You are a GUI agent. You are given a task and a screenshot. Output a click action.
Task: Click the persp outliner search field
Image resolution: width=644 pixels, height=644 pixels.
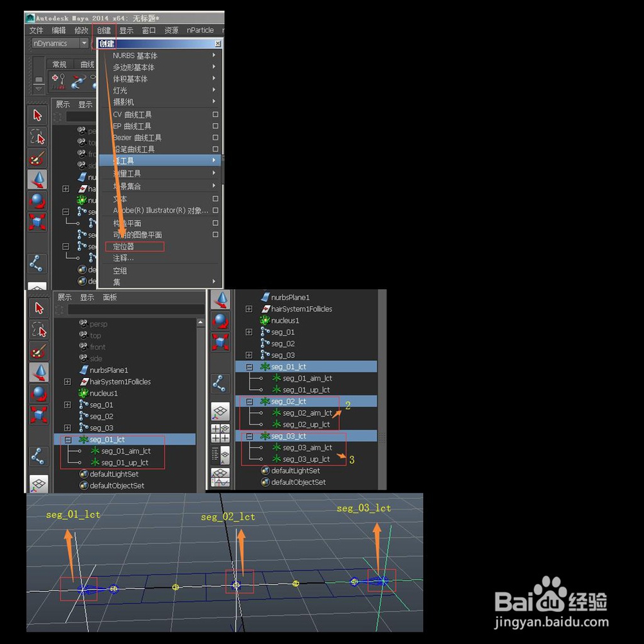tap(136, 309)
